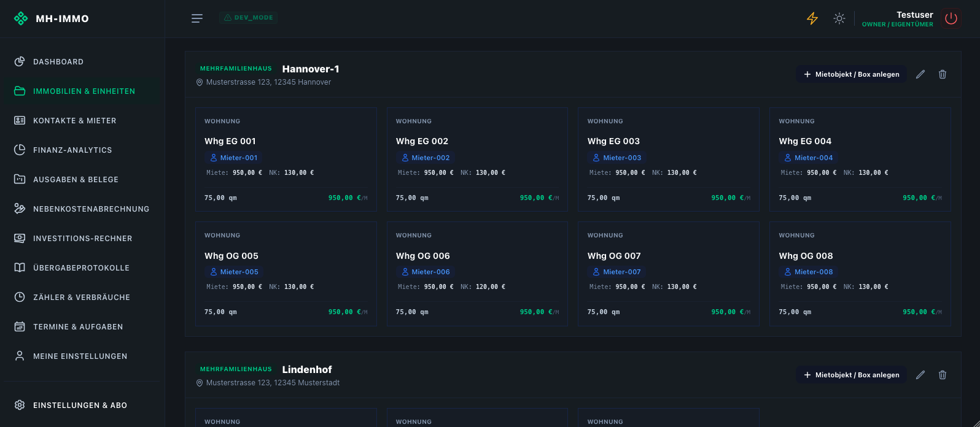Click the hand-coins icon for Nebenkostenabrechnung
The image size is (980, 427).
point(20,209)
